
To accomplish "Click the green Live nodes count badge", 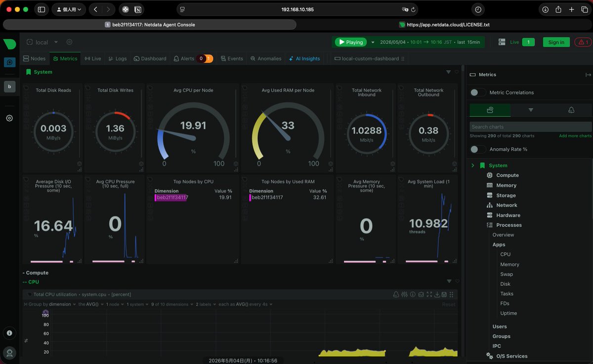I will coord(528,42).
